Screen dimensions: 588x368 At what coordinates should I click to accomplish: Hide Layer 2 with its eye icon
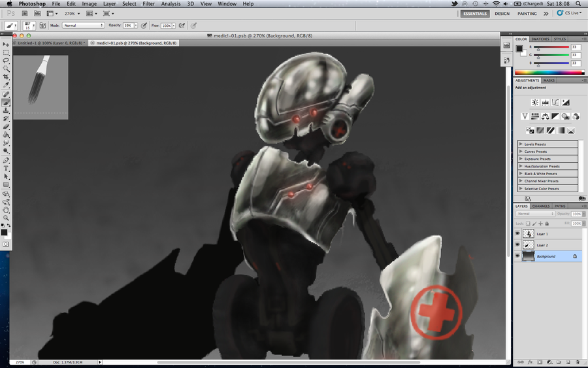click(517, 245)
